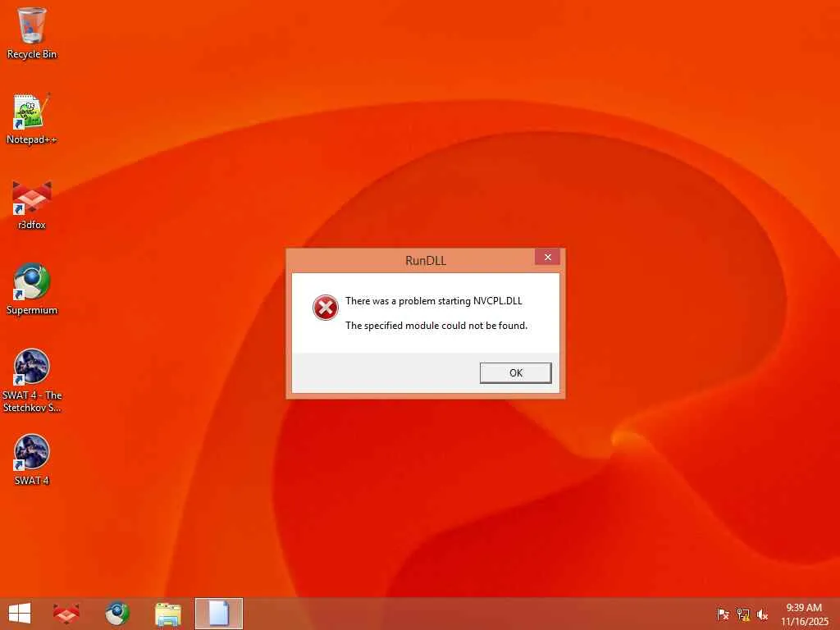
Task: Open the clock showing 9:39 AM
Action: coord(804,614)
